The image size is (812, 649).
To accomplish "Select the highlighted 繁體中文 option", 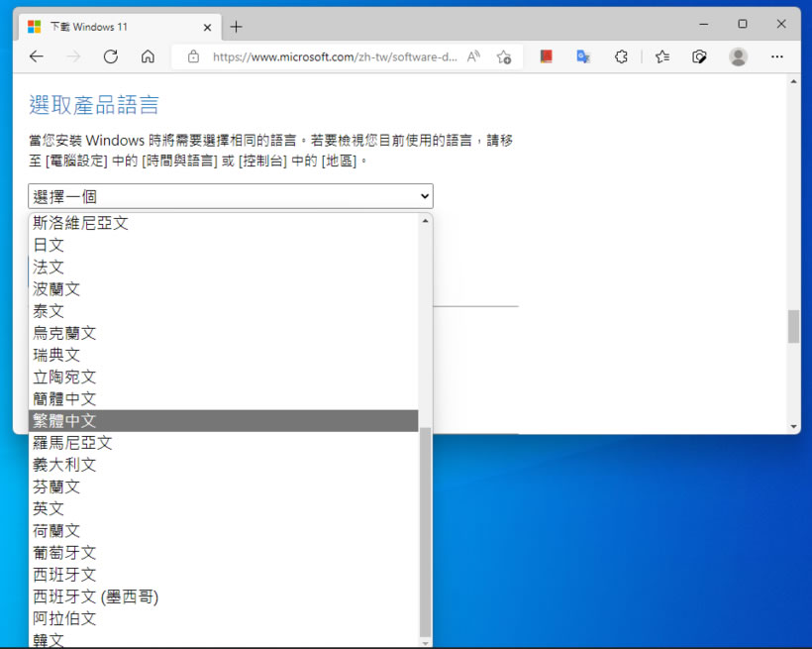I will tap(223, 420).
